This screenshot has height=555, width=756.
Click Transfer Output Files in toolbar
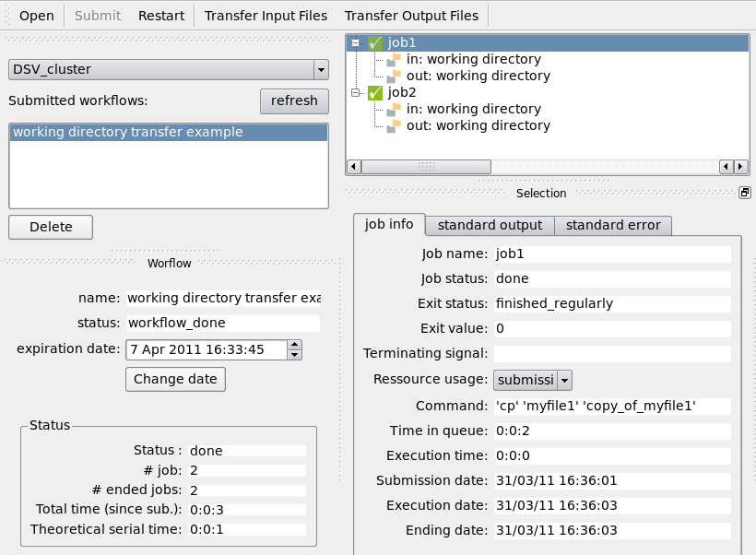(411, 16)
